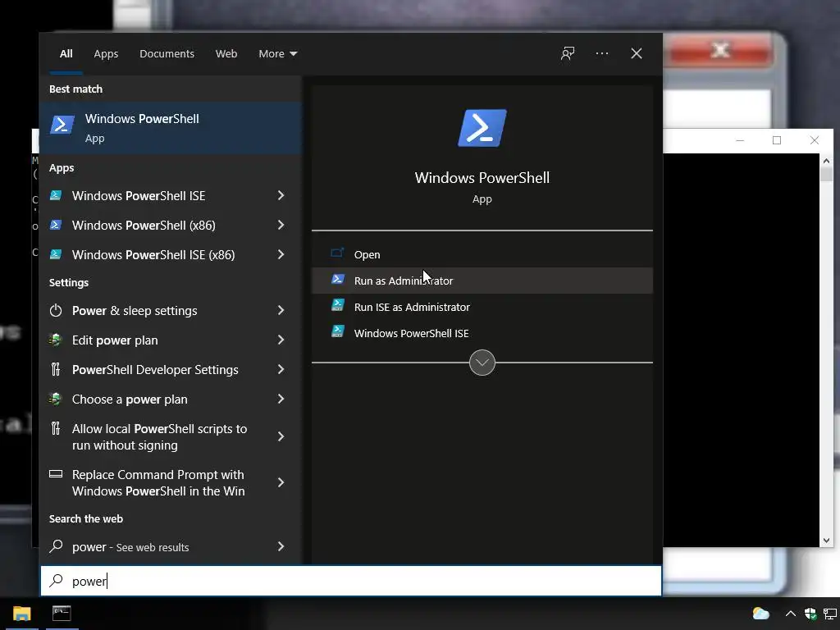Expand Replace Command Prompt result arrow

[x=281, y=482]
